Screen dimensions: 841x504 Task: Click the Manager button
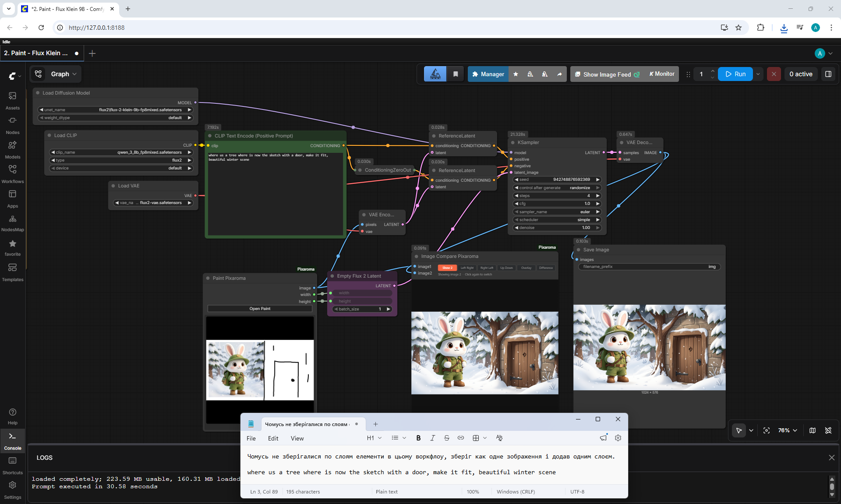pyautogui.click(x=488, y=74)
